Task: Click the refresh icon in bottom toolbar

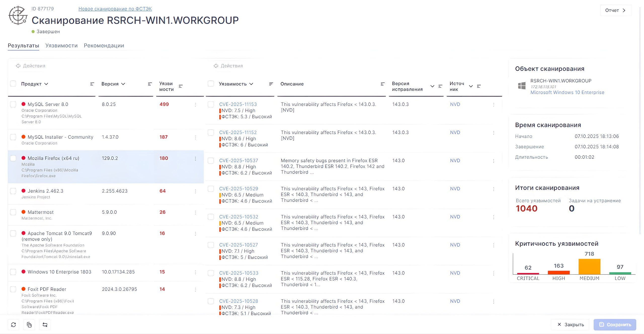Action: coord(14,325)
